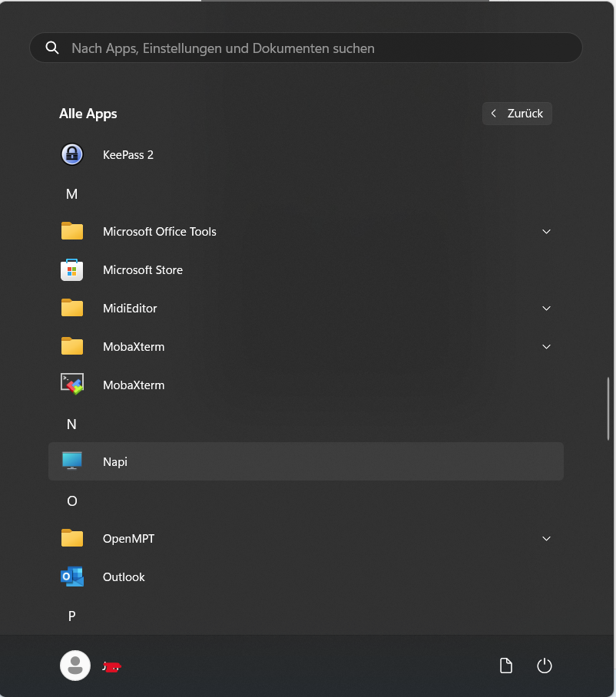
Task: Expand the Microsoft Office Tools folder chevron
Action: 547,231
